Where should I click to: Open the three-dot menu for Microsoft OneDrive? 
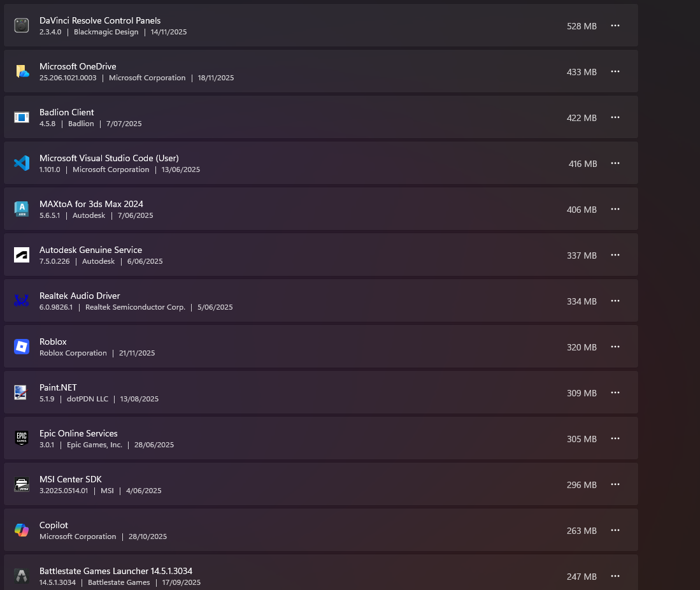point(615,72)
